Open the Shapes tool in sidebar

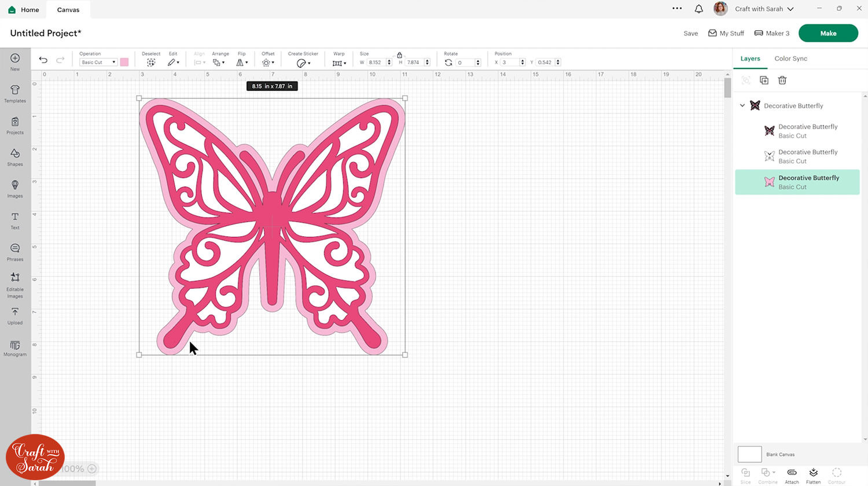tap(15, 156)
